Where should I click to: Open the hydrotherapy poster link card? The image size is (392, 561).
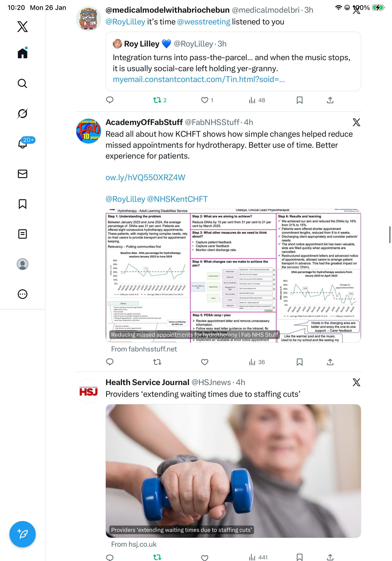point(233,276)
